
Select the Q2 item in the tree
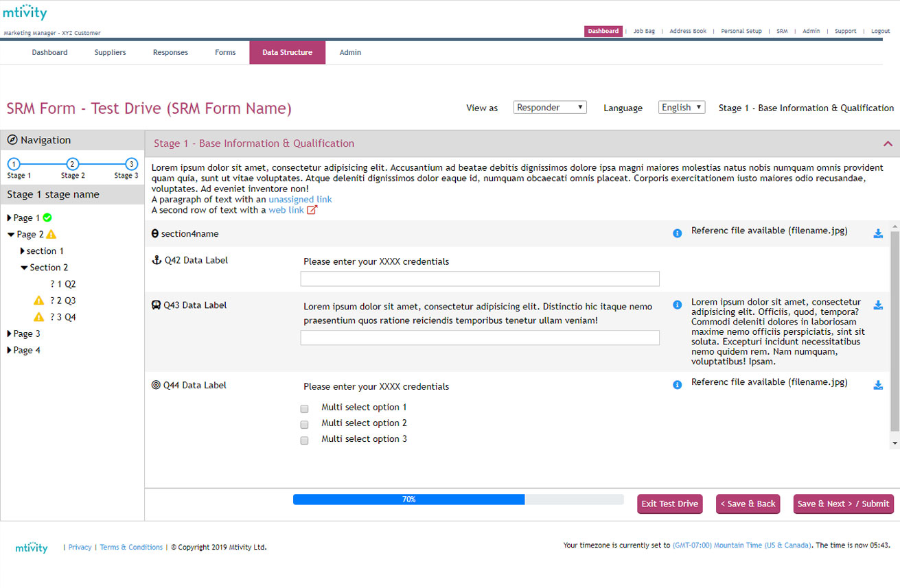point(63,284)
